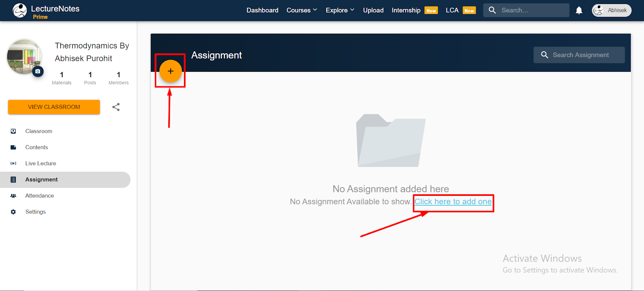The image size is (644, 291).
Task: Click the Assignment list icon in sidebar
Action: click(x=13, y=179)
